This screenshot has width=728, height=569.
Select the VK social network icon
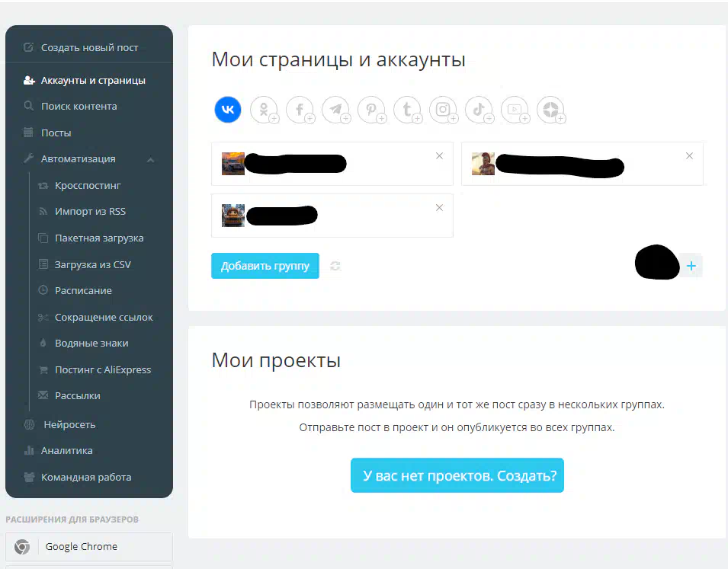(x=227, y=110)
